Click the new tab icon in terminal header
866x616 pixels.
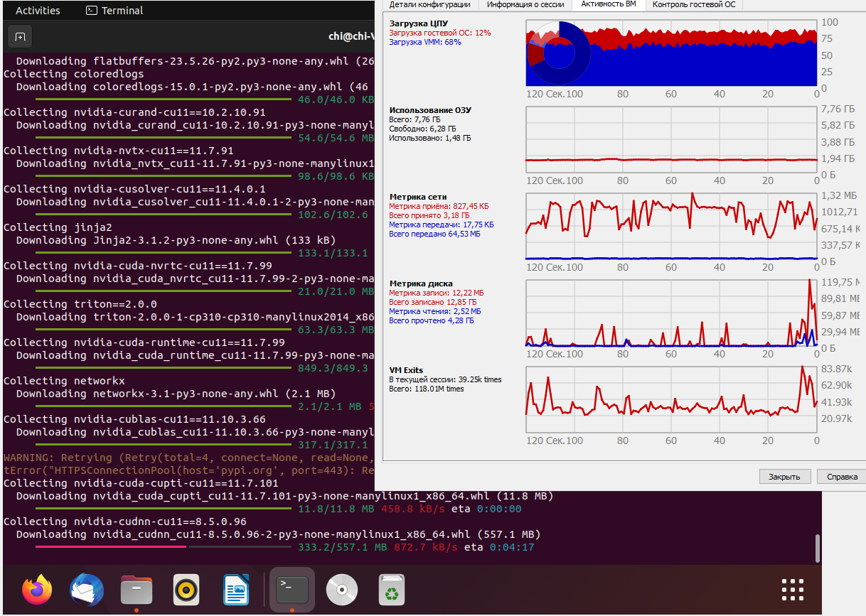pyautogui.click(x=21, y=37)
